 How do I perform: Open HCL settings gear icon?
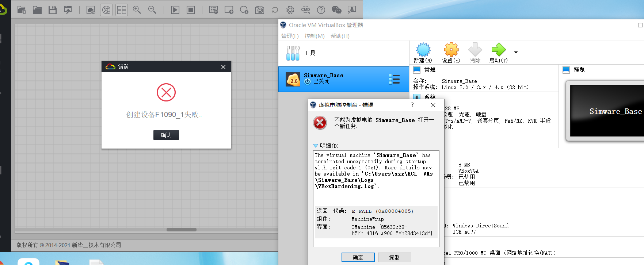coord(290,10)
